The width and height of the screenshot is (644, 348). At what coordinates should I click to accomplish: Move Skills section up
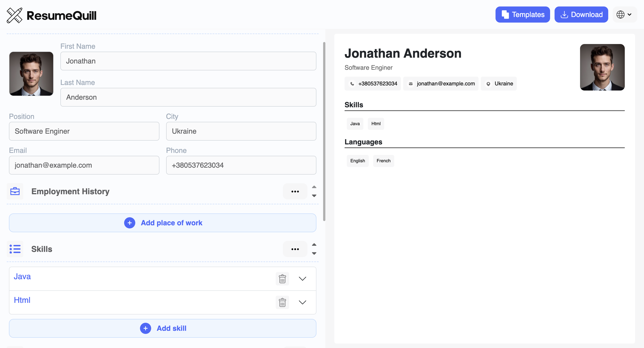314,245
